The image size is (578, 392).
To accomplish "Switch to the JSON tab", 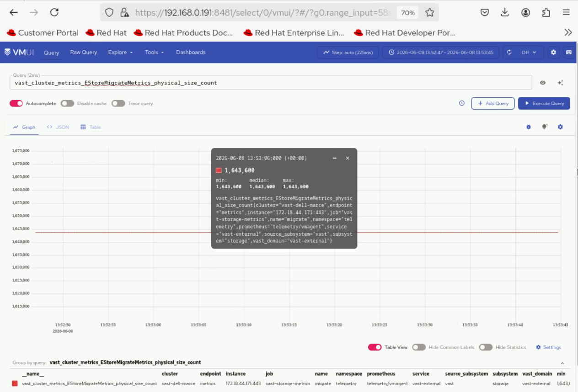I will coord(58,127).
